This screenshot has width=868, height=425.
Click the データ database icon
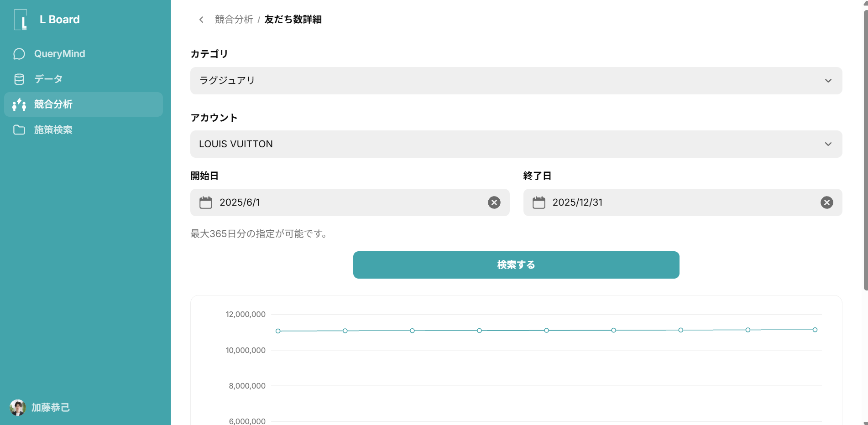pyautogui.click(x=19, y=79)
